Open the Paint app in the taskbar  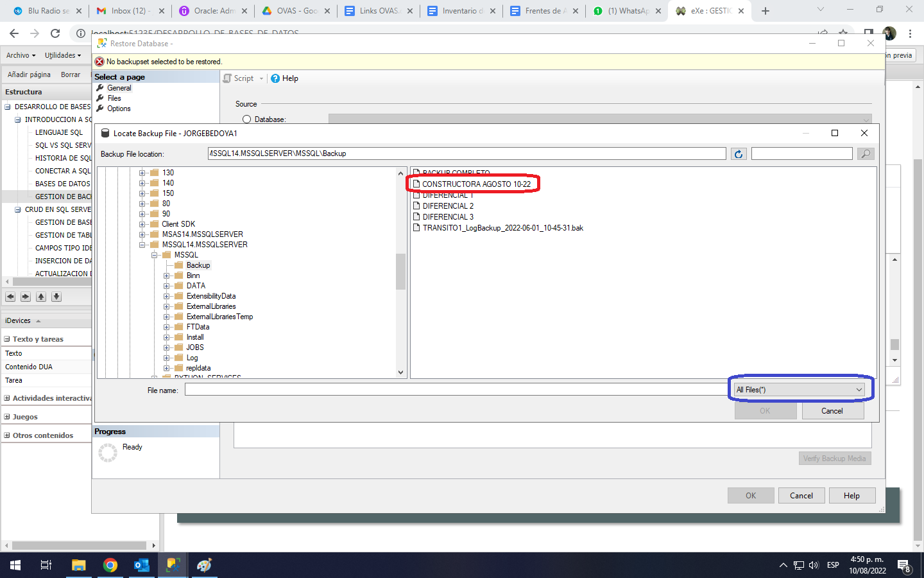pos(204,565)
